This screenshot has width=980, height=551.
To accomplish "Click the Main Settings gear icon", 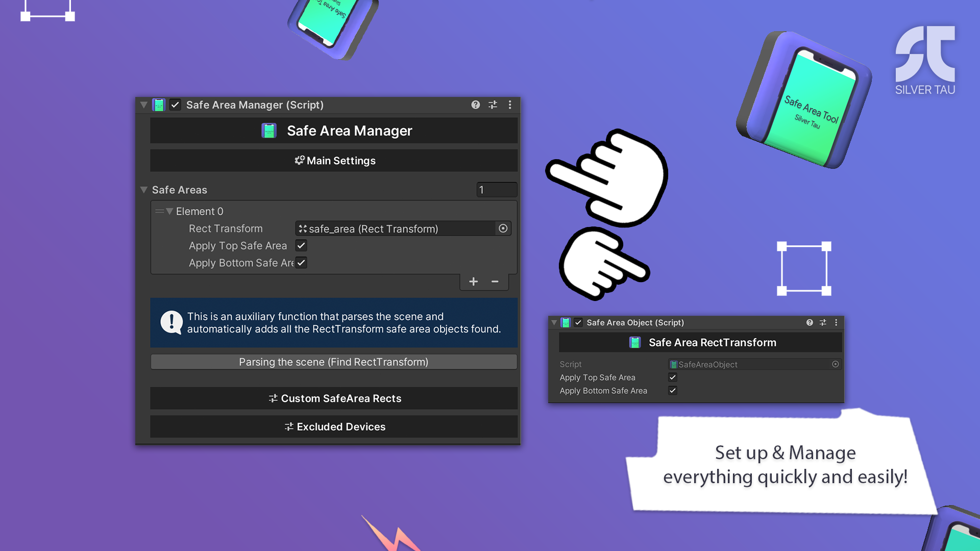I will click(x=299, y=160).
